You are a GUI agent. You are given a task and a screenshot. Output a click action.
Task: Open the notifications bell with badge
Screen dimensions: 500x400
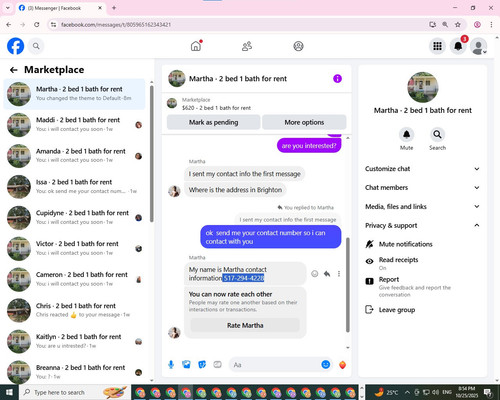(x=458, y=46)
